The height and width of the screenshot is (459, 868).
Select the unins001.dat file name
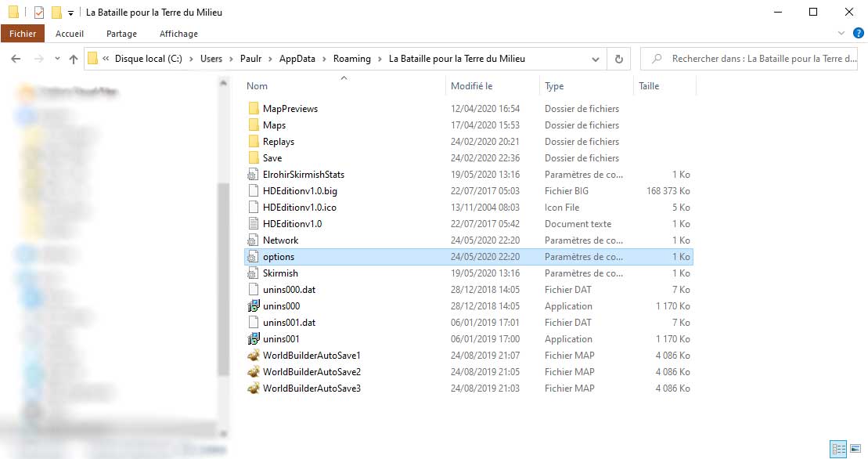tap(289, 323)
